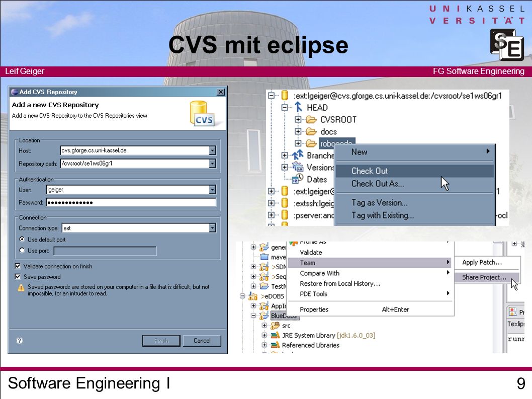Choose Check Out from the context menu
This screenshot has height=399, width=532.
415,171
